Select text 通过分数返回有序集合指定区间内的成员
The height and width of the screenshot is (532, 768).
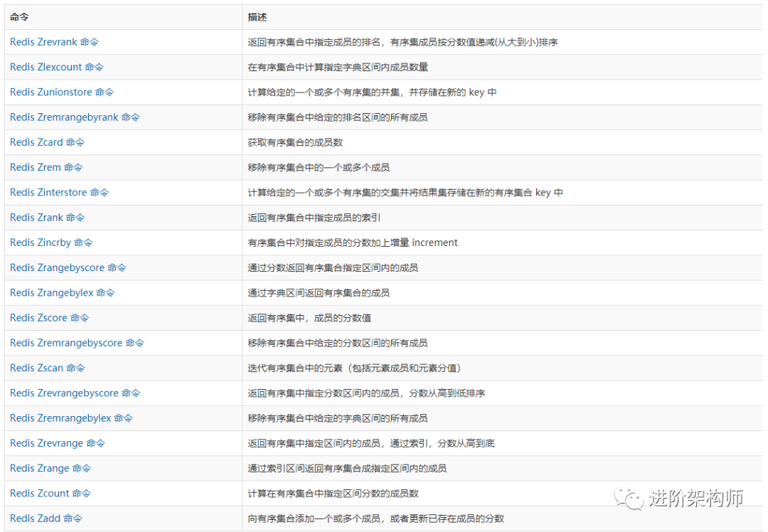click(x=333, y=267)
